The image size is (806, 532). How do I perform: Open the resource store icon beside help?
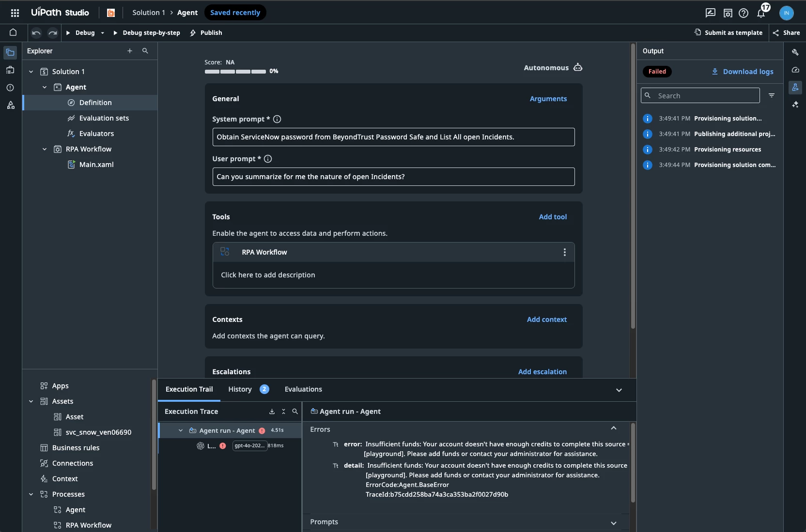728,13
